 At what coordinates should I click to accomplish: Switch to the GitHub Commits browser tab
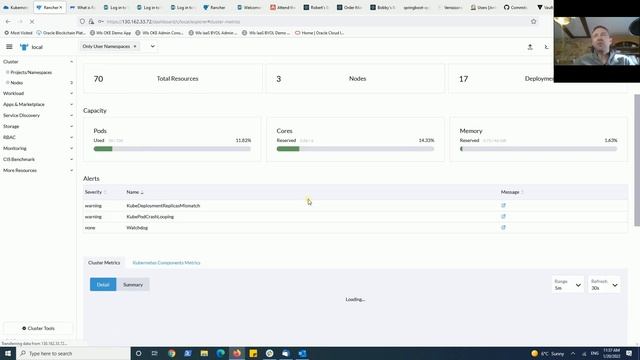pos(516,7)
